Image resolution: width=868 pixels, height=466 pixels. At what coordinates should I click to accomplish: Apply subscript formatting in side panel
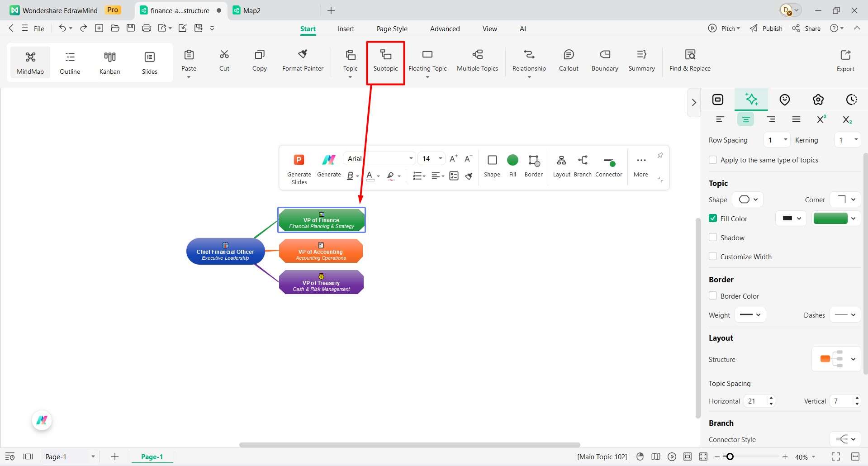(847, 119)
